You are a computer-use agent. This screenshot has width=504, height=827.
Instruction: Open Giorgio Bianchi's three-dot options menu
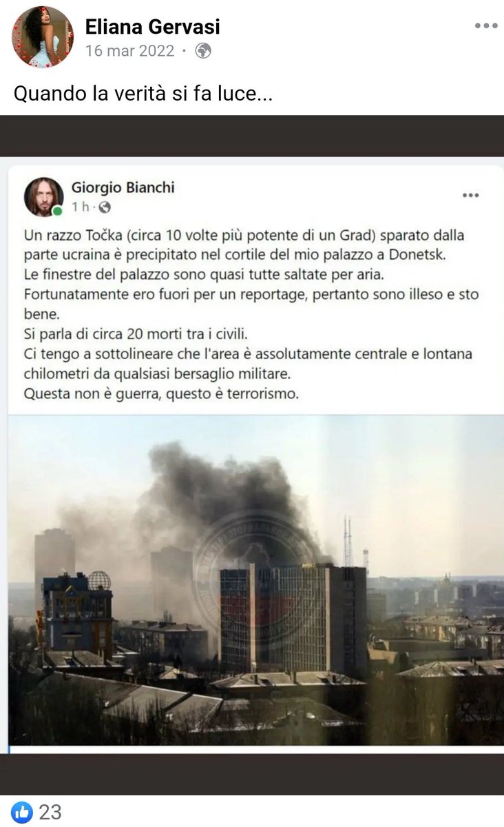click(x=470, y=195)
